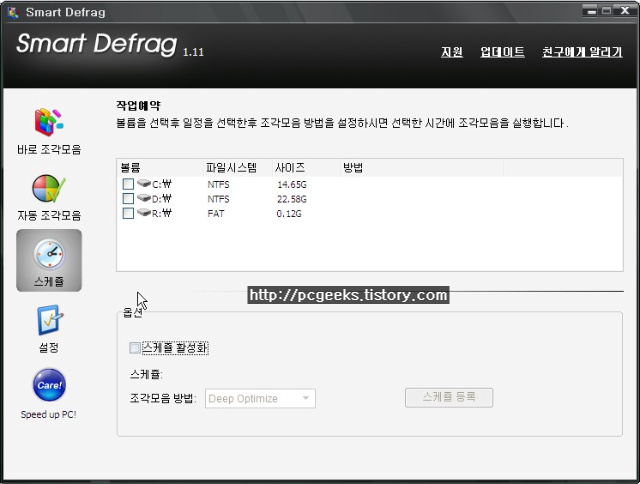Check the R: volume checkbox
Screen dimensions: 640x484
click(128, 213)
